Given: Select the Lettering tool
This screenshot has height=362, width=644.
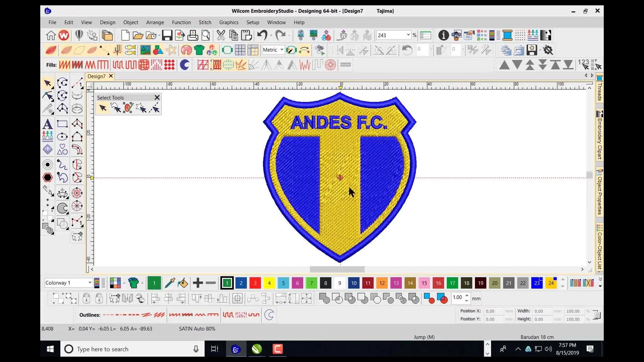Looking at the screenshot, I should pos(47,124).
